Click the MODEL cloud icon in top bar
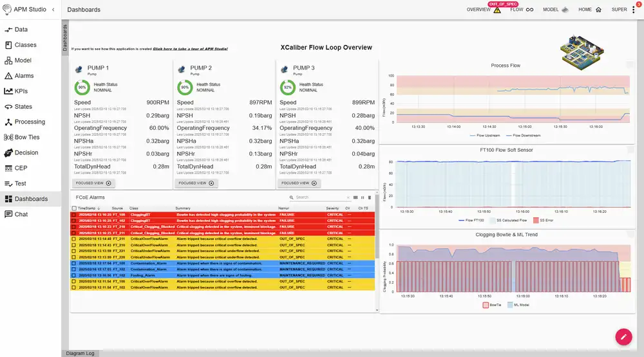The height and width of the screenshot is (357, 644). 565,10
